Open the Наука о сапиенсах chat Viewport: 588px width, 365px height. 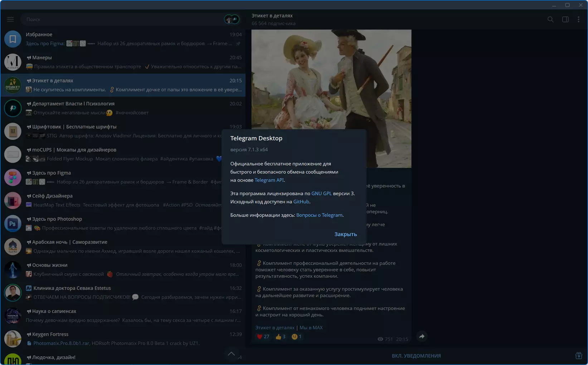coord(123,316)
